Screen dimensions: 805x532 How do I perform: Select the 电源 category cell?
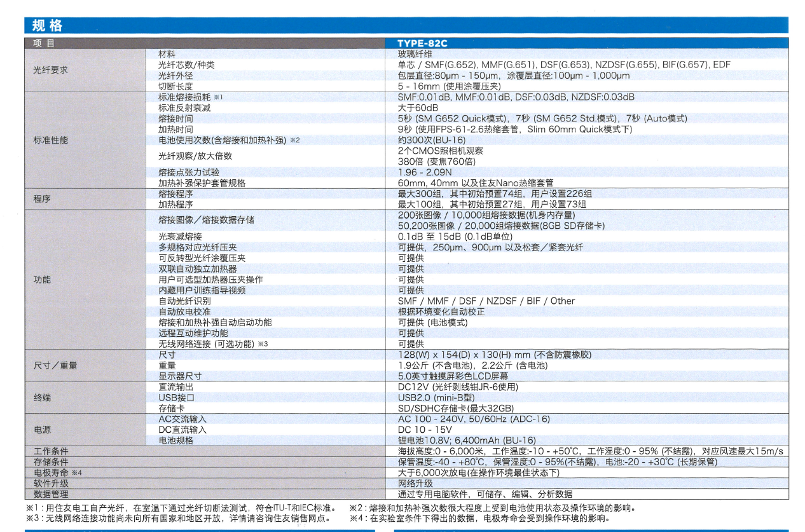coord(42,430)
